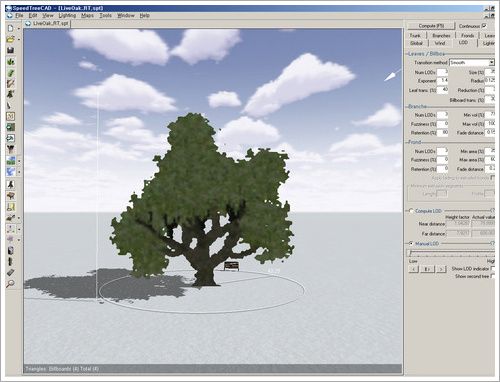Click the yellow highlighted toolbar icon

pyautogui.click(x=11, y=207)
